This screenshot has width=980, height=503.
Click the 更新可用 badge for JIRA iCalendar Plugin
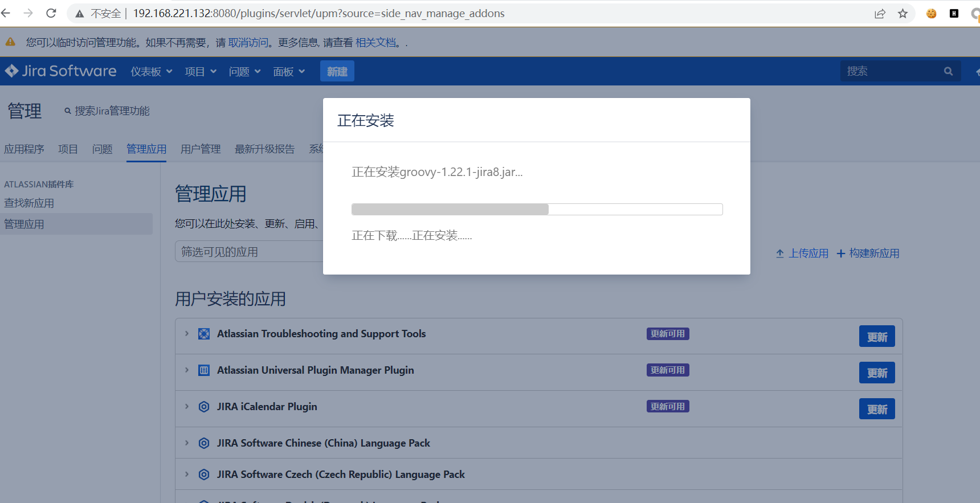[668, 407]
